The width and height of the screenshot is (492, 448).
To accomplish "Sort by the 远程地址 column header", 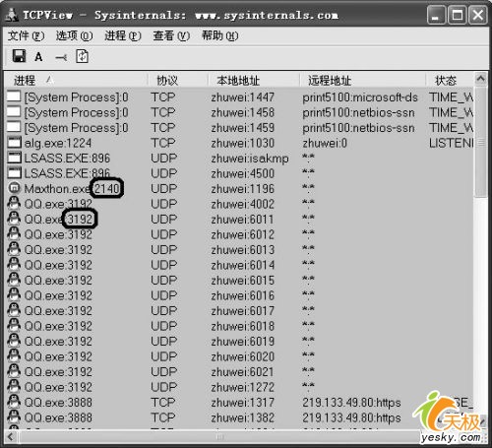I will coord(363,80).
